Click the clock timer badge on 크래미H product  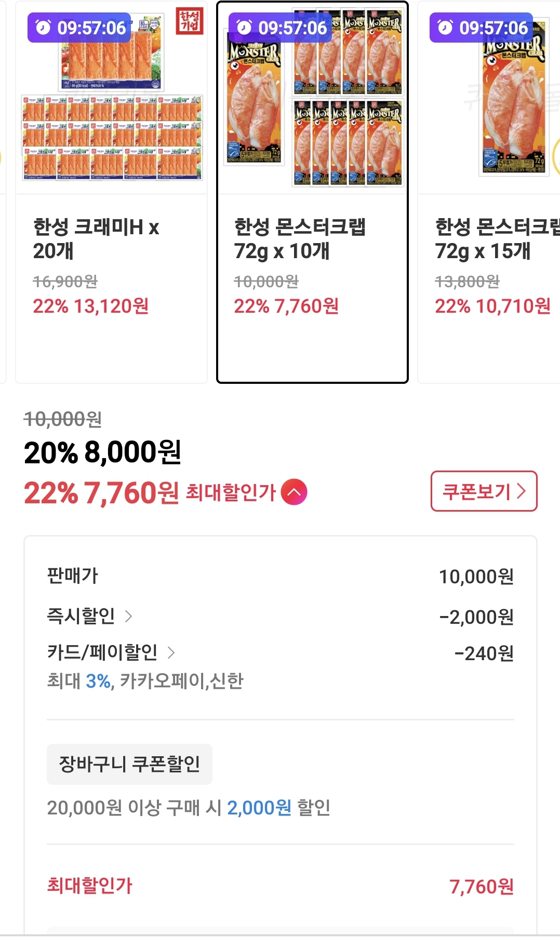coord(79,28)
